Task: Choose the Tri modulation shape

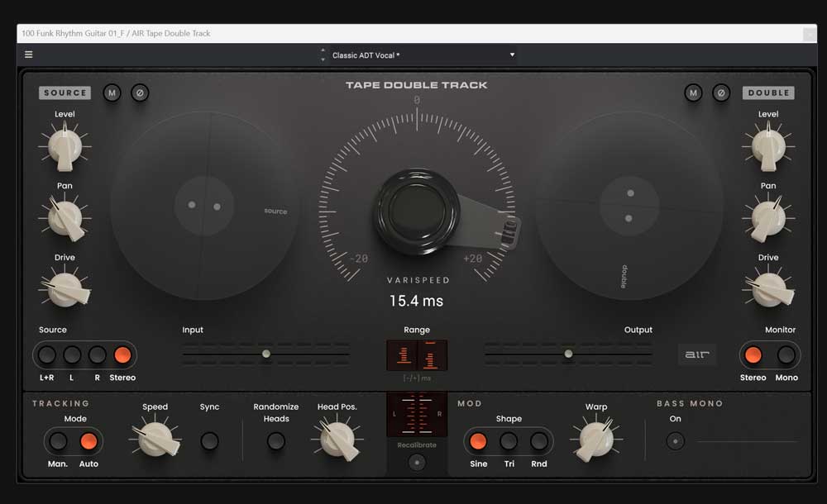Action: coord(509,441)
